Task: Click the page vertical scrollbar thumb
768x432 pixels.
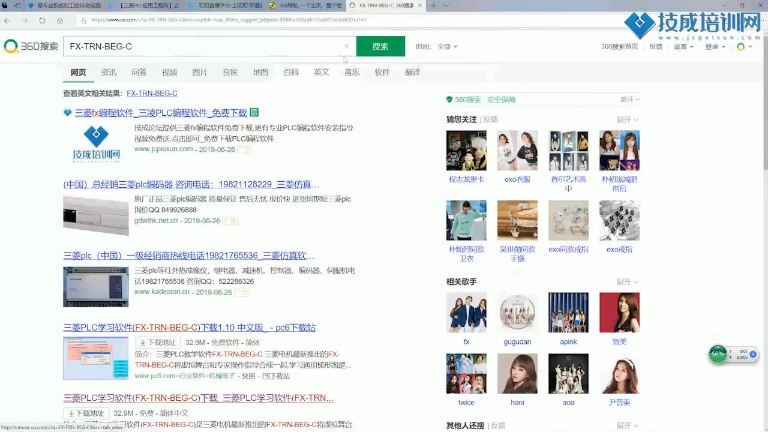Action: 765,101
